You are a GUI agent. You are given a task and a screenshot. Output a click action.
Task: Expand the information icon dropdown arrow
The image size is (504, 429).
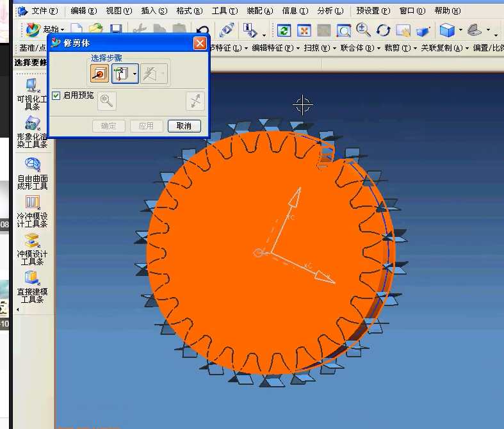click(x=264, y=35)
